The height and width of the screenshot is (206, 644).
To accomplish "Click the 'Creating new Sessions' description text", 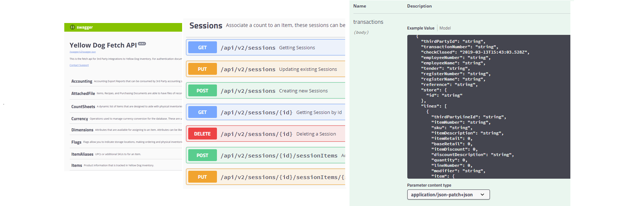I will click(x=304, y=91).
